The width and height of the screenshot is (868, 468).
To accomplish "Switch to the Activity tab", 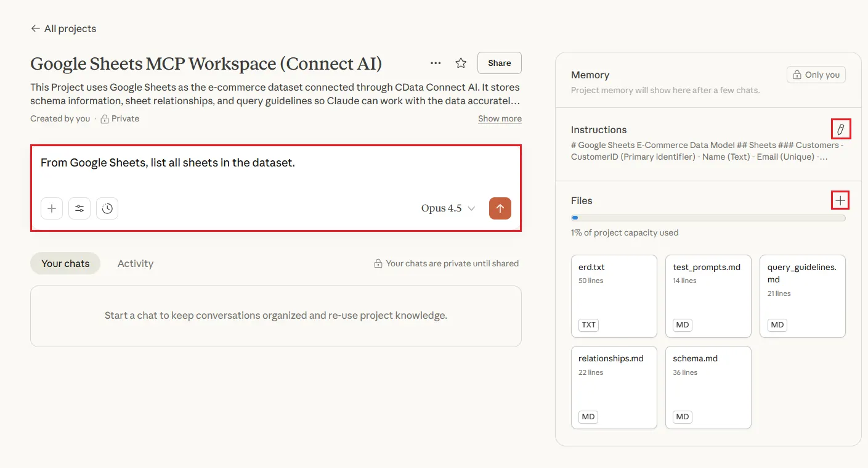I will point(135,263).
